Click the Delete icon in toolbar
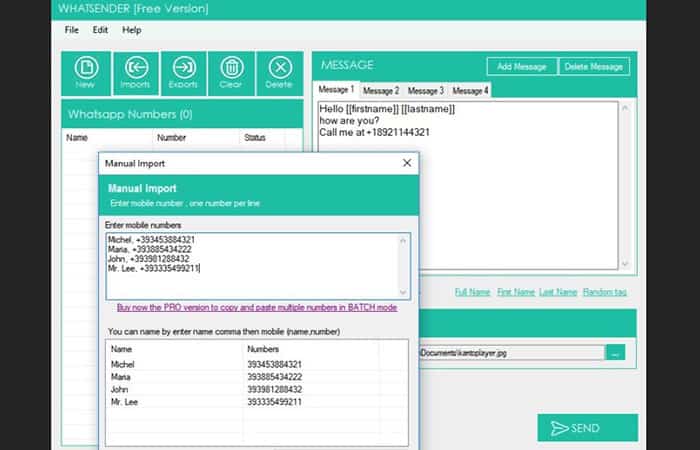The image size is (700, 450). [280, 73]
